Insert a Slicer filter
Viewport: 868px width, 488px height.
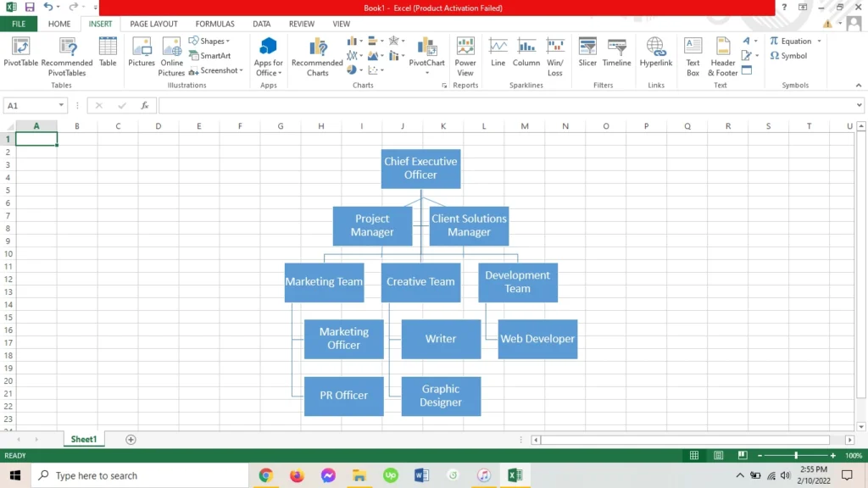tap(587, 53)
